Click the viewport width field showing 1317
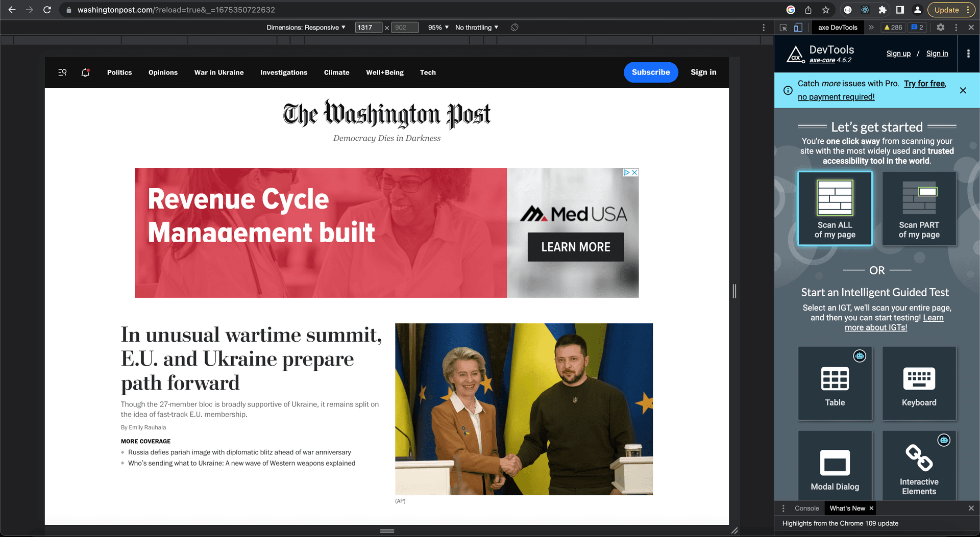The image size is (980, 537). [369, 28]
